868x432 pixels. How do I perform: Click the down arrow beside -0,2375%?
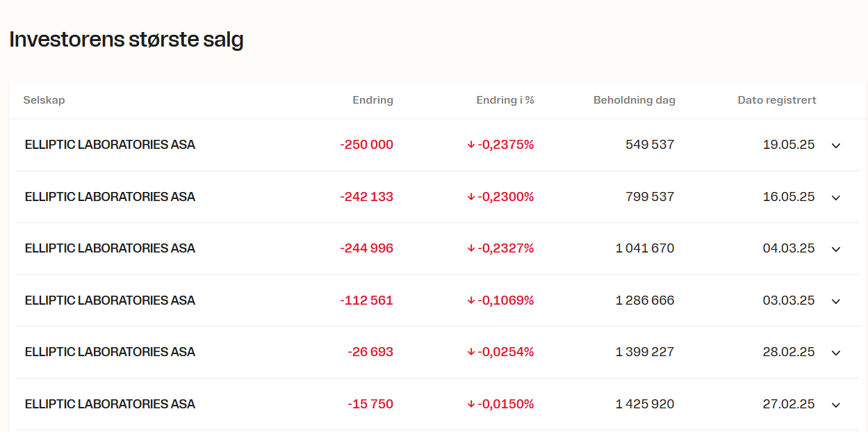pos(471,145)
